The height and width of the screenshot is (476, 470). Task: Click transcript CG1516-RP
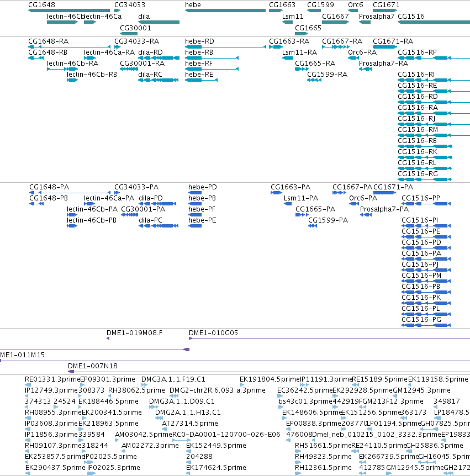coord(434,58)
